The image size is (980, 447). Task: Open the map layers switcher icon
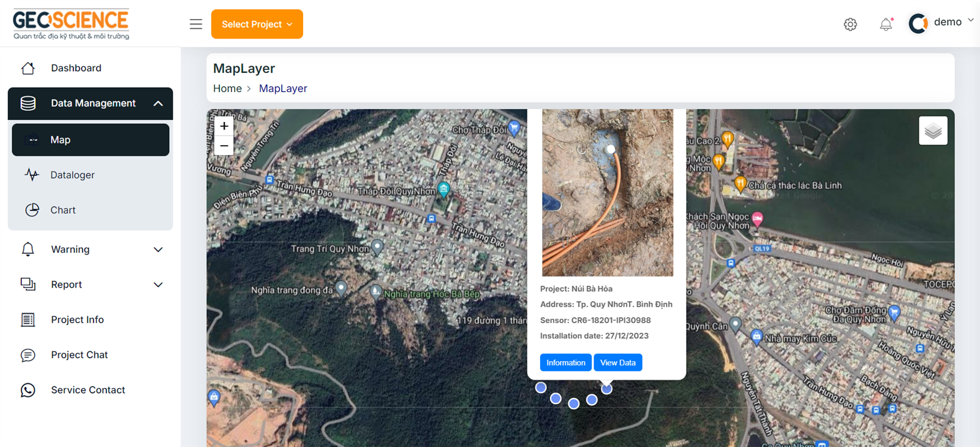(x=933, y=131)
